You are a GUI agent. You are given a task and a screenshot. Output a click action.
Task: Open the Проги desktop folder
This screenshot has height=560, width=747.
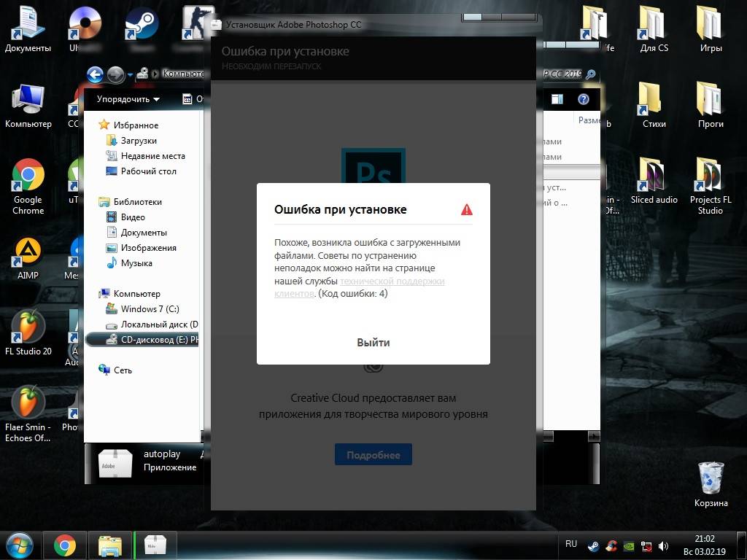tap(711, 105)
